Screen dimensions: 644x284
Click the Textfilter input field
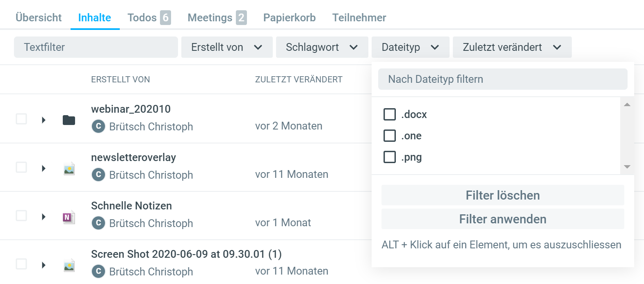96,47
